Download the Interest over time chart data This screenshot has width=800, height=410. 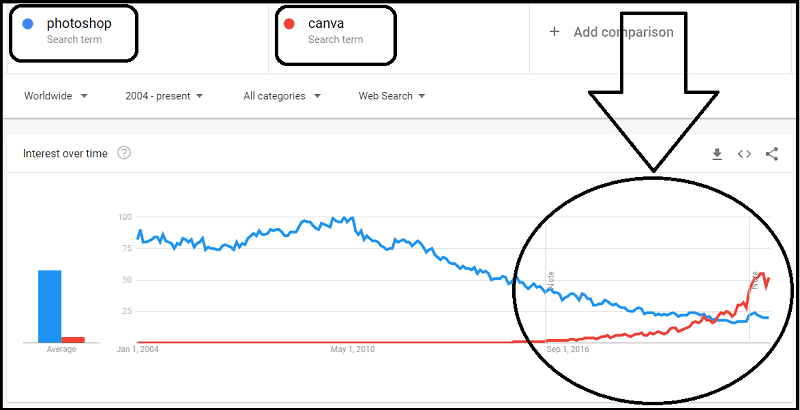pyautogui.click(x=717, y=154)
